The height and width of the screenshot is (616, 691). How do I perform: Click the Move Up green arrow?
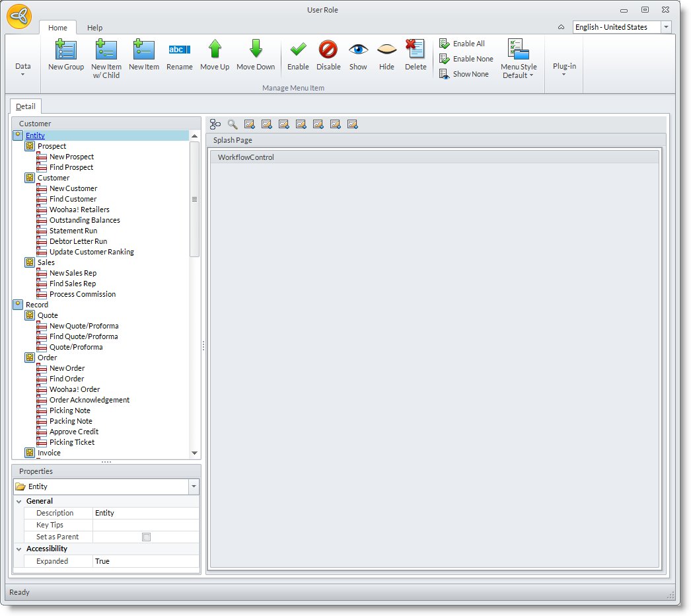click(x=215, y=50)
